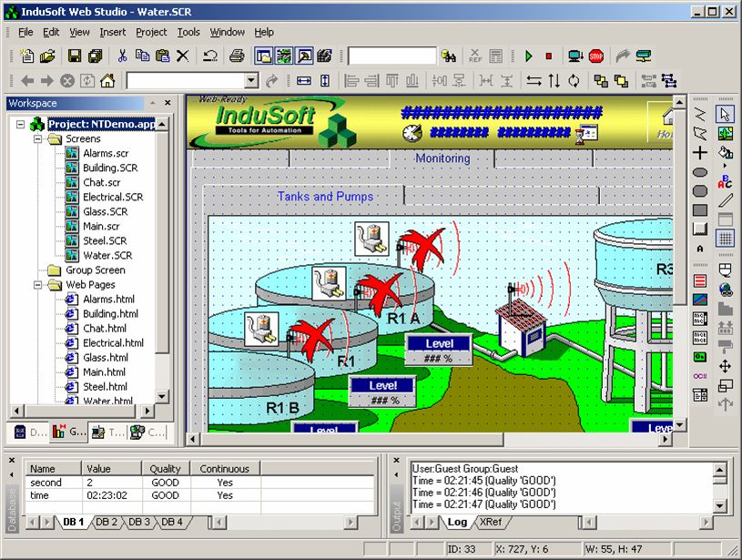Select the Group Screen folder
This screenshot has height=560, width=742.
click(95, 270)
